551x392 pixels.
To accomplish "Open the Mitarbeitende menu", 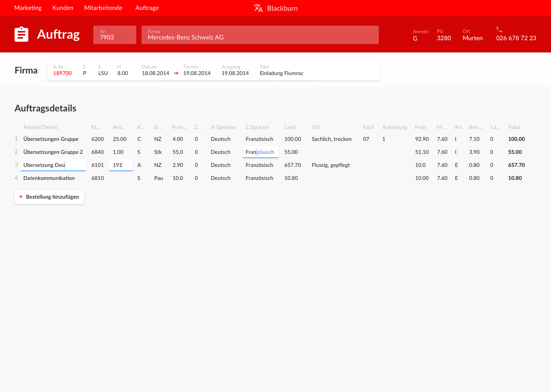I will point(103,8).
